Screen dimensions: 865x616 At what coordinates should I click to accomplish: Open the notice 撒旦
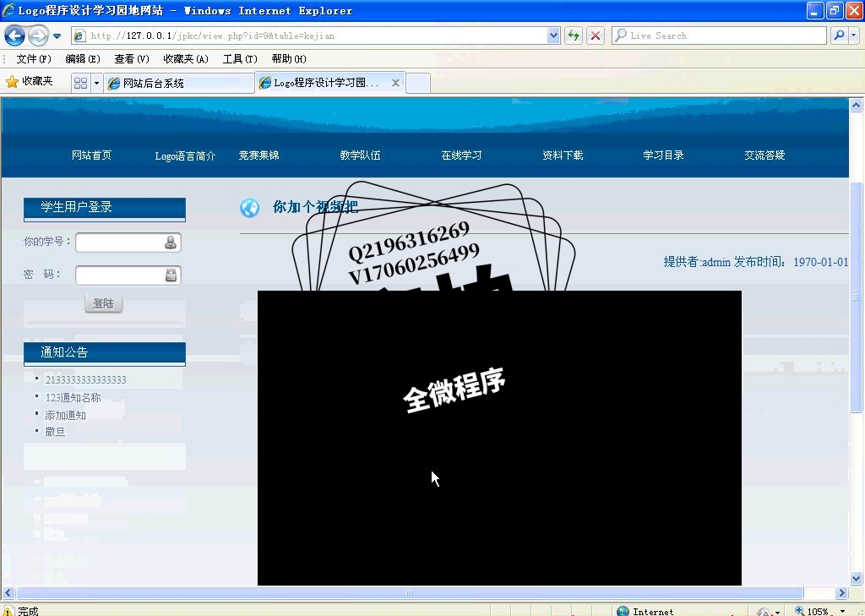(55, 432)
